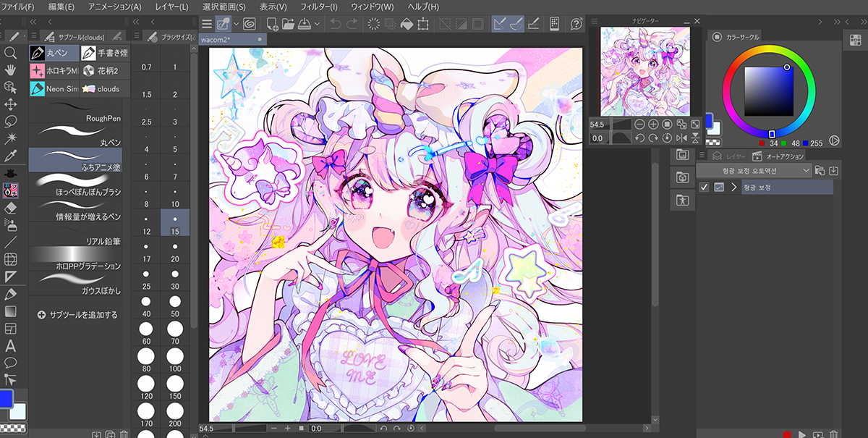The height and width of the screenshot is (438, 868).
Task: Click the Fill bucket icon in command bar
Action: [407, 24]
